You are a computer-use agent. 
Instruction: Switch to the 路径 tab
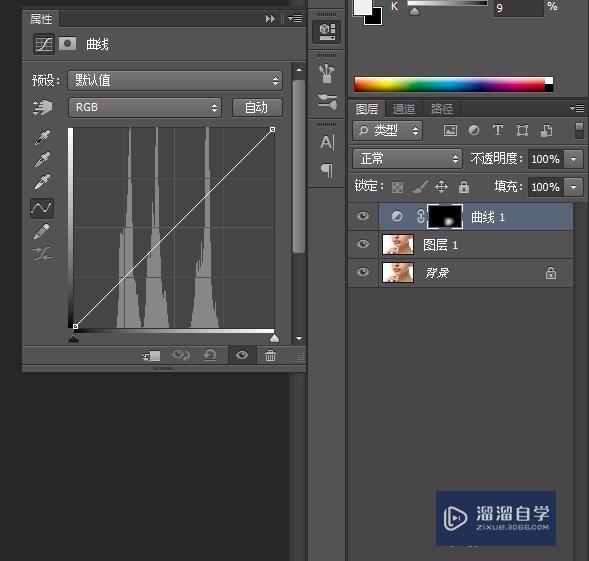click(442, 109)
